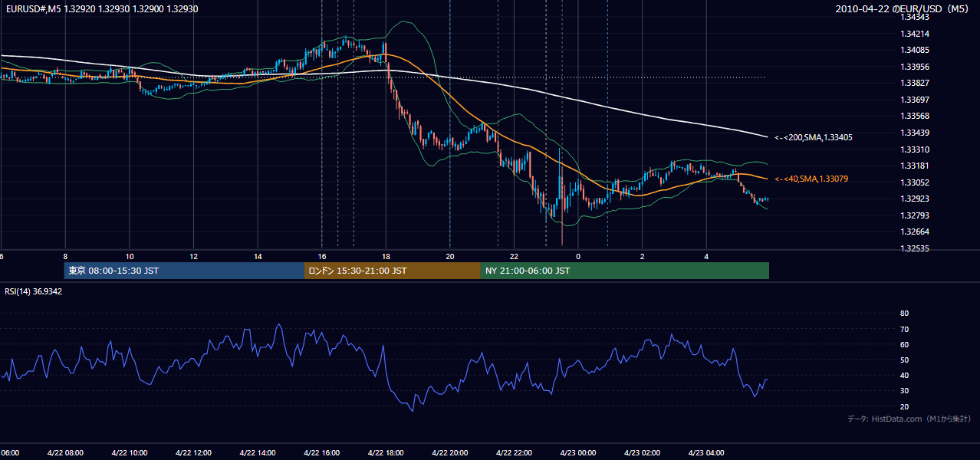
Task: Click the Tokyo session bar 08:00-15:30 JST
Action: 184,271
